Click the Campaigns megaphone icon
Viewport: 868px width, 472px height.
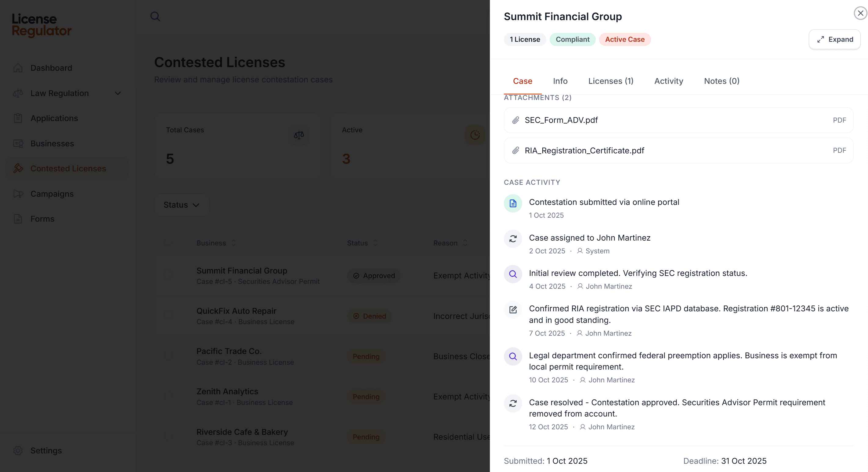click(x=18, y=194)
